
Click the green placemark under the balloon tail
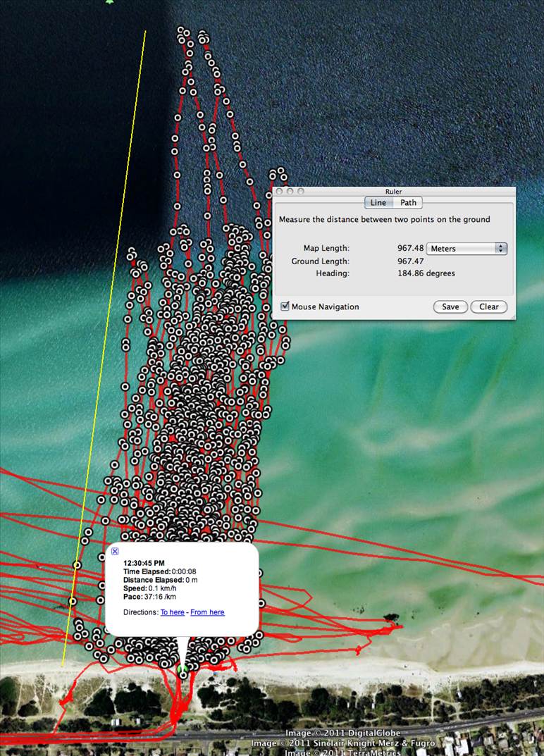click(x=183, y=667)
